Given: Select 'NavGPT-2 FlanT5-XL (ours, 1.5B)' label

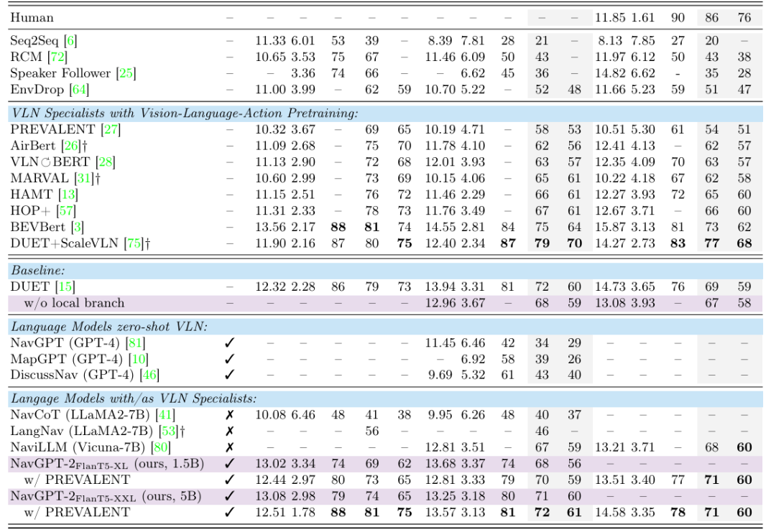Looking at the screenshot, I should (107, 464).
